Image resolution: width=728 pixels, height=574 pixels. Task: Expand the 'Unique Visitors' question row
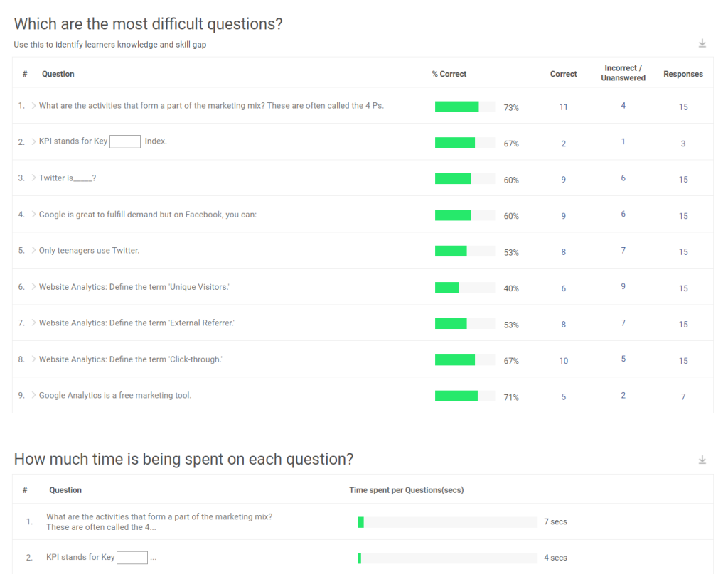coord(33,286)
